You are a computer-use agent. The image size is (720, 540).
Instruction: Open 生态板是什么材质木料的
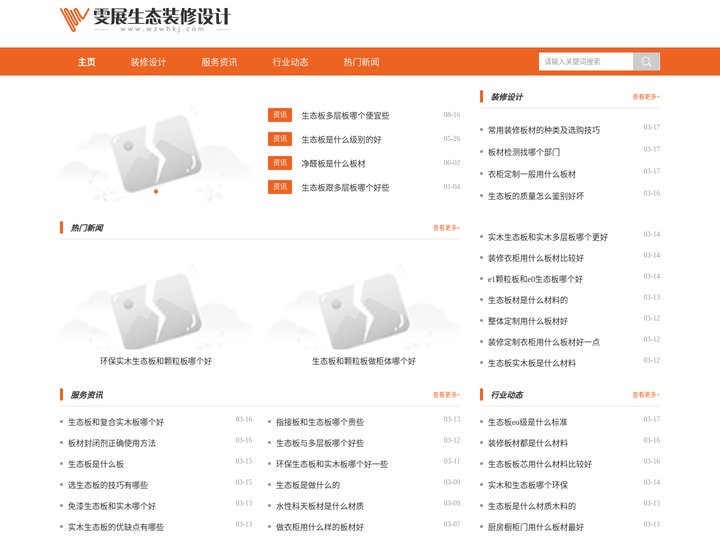(x=532, y=506)
